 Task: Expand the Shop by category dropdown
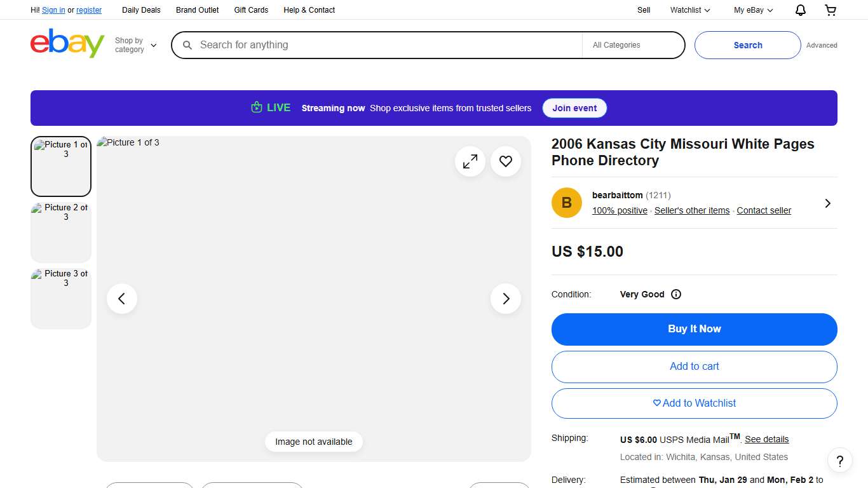(135, 45)
